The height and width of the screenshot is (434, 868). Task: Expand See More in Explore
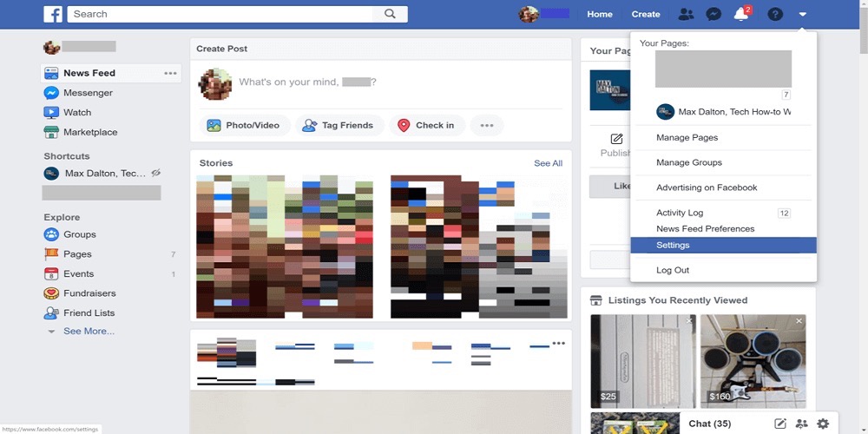point(89,331)
